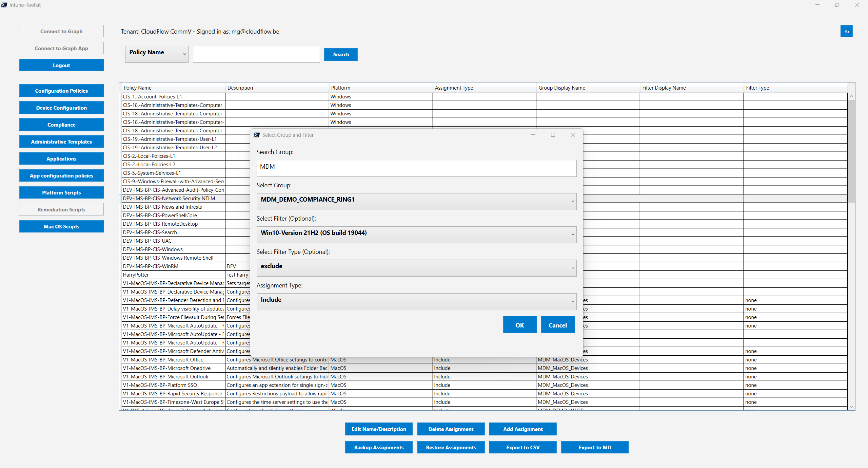Click the Search button
868x468 pixels.
[x=341, y=54]
